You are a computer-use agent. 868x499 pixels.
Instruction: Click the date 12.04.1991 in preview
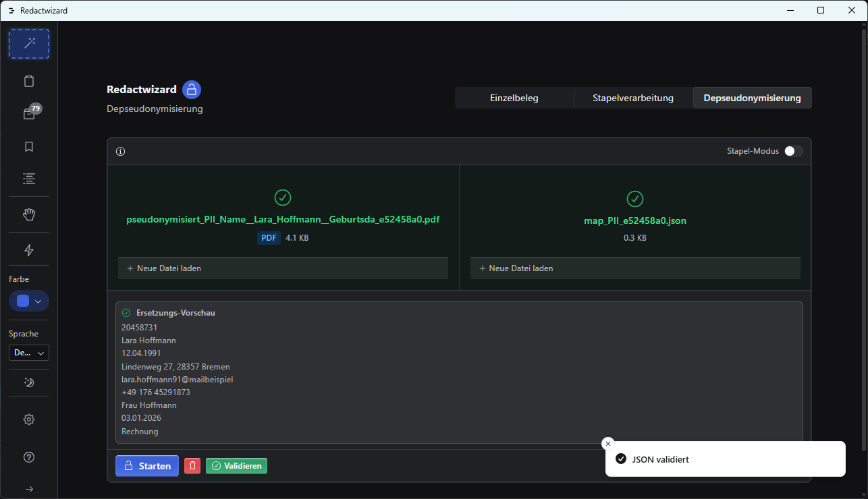[x=141, y=353]
